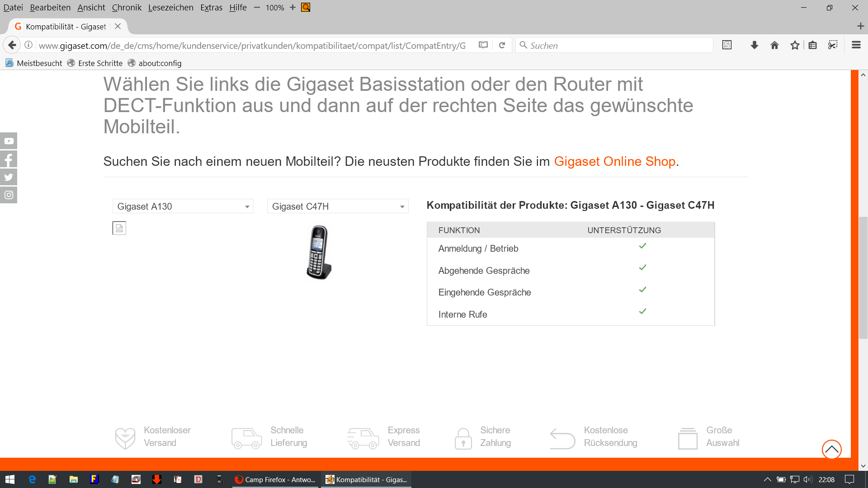This screenshot has width=868, height=488.
Task: Click the scroll-to-top arrow button
Action: 831,449
